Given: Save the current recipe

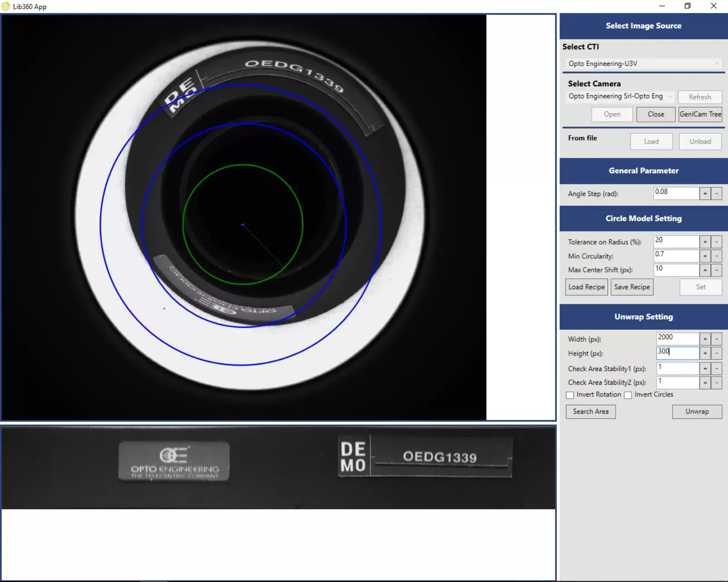Looking at the screenshot, I should click(x=632, y=287).
